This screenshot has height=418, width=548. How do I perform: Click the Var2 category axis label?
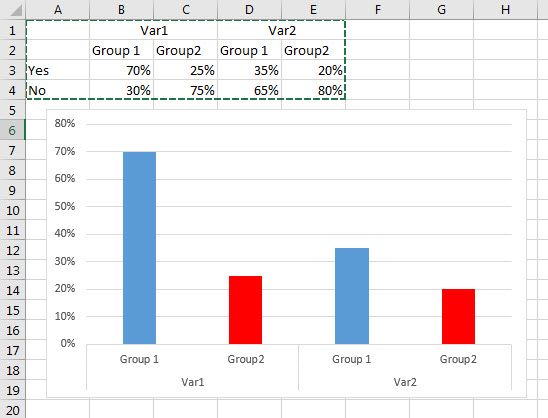[405, 382]
